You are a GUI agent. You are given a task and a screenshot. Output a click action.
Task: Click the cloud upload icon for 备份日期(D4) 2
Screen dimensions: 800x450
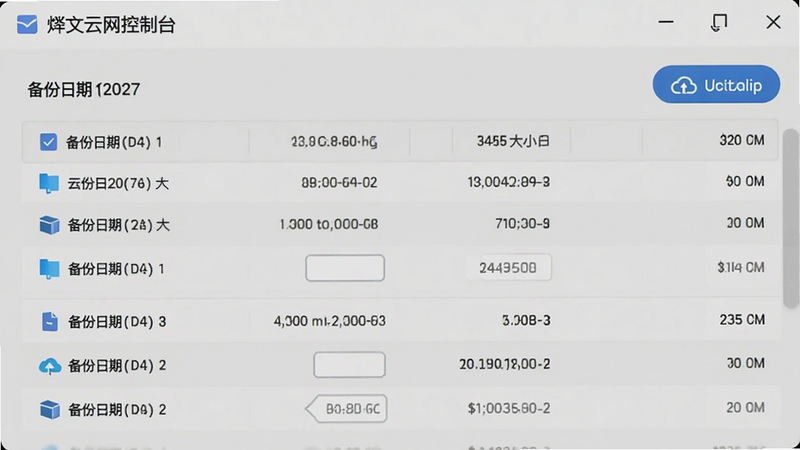tap(50, 366)
